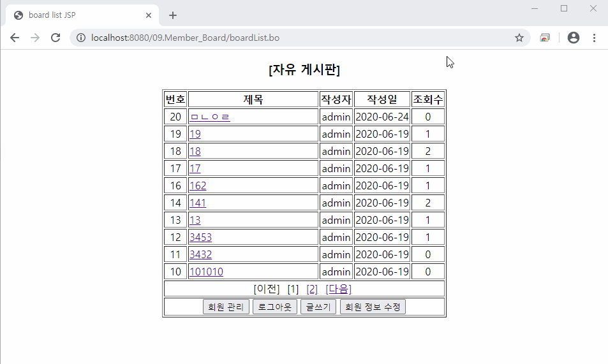Click the 작성일 column header
This screenshot has width=608, height=364.
382,99
